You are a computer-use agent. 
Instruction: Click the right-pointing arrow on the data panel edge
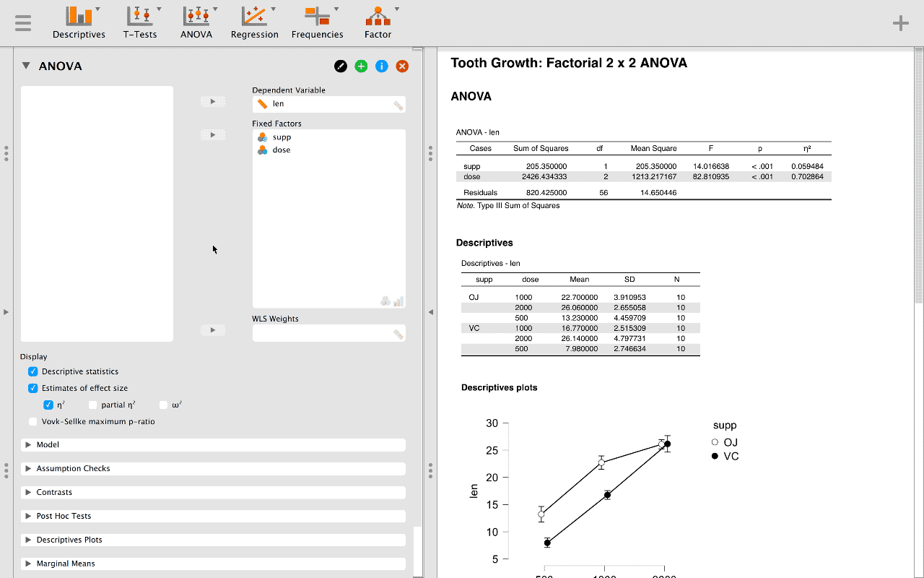pos(6,312)
